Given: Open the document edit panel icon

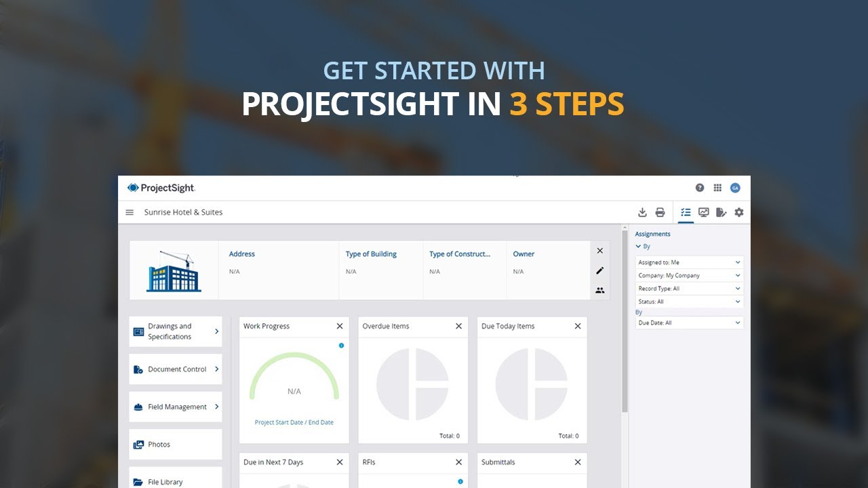Looking at the screenshot, I should [x=721, y=212].
